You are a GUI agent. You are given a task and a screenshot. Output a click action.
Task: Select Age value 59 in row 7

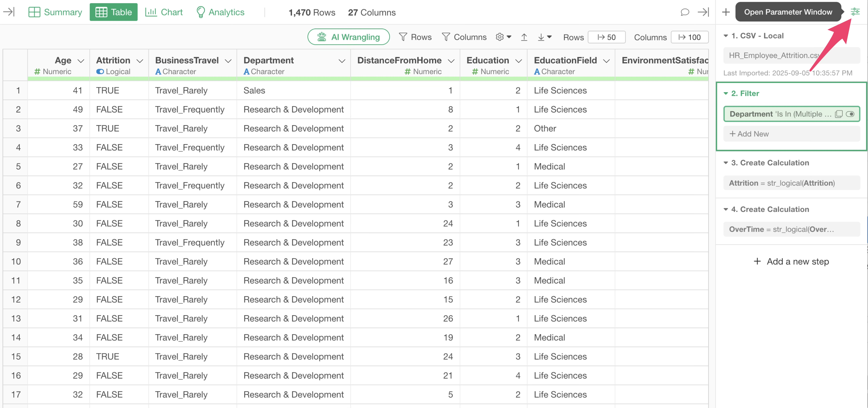pyautogui.click(x=59, y=205)
